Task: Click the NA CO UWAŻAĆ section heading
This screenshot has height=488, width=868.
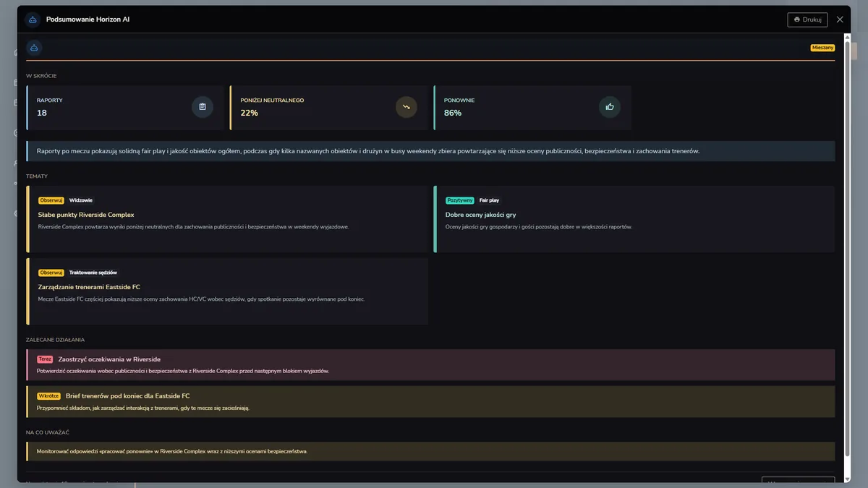Action: [x=48, y=432]
